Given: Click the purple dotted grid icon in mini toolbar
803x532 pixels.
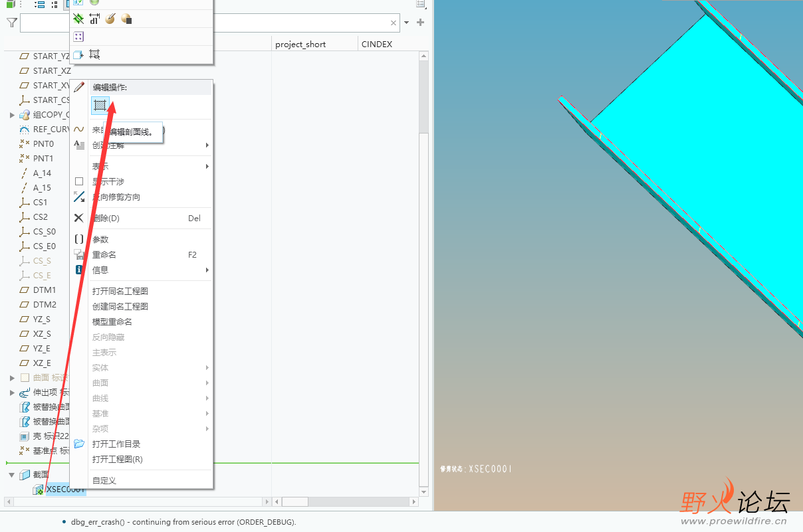Looking at the screenshot, I should click(x=78, y=37).
